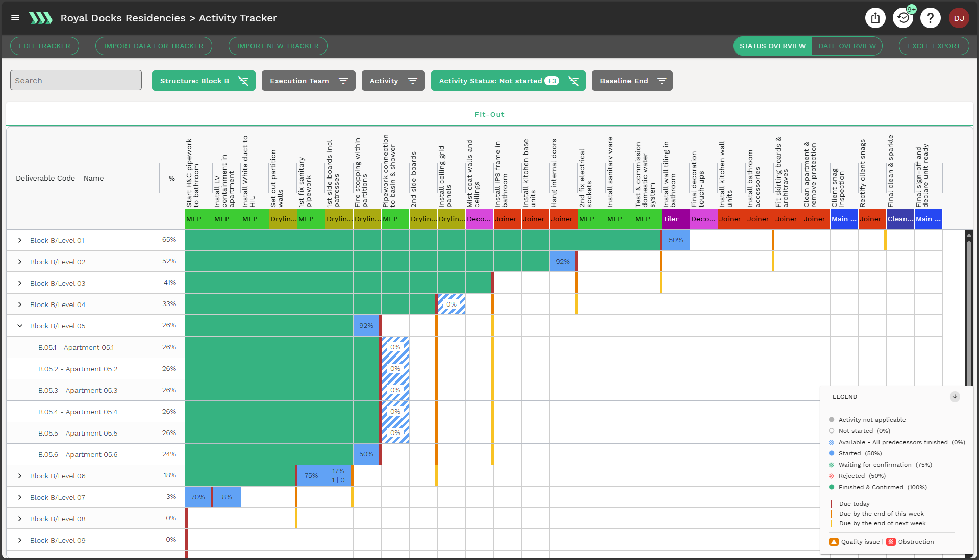979x560 pixels.
Task: Switch to Status Overview view
Action: [x=772, y=46]
